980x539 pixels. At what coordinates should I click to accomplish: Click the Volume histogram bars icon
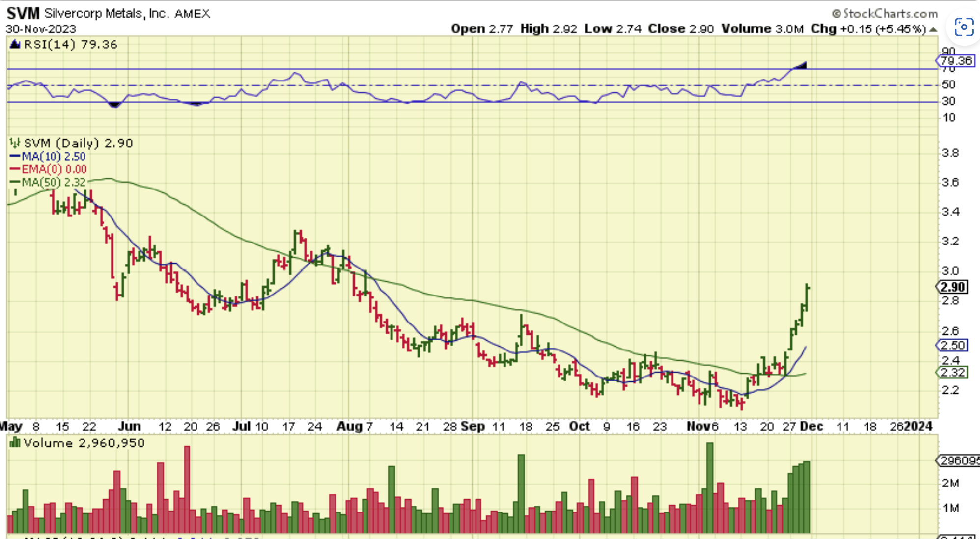[x=15, y=443]
